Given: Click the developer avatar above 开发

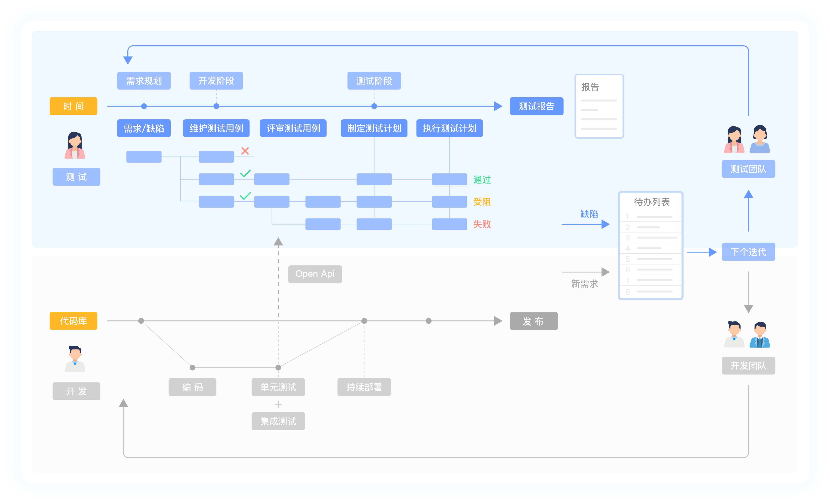Looking at the screenshot, I should pyautogui.click(x=75, y=358).
